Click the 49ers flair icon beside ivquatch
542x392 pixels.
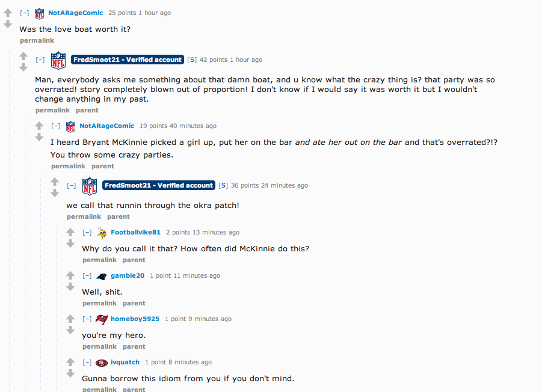102,363
